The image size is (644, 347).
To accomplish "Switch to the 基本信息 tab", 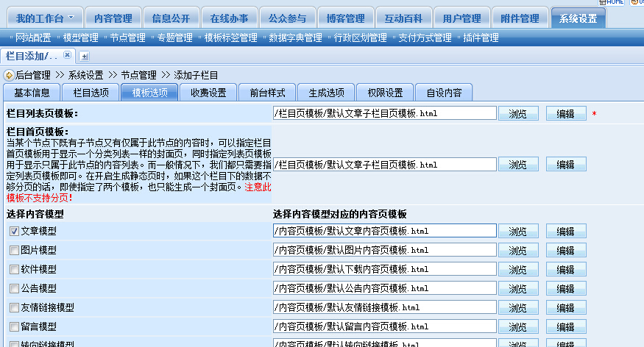I will tap(32, 93).
